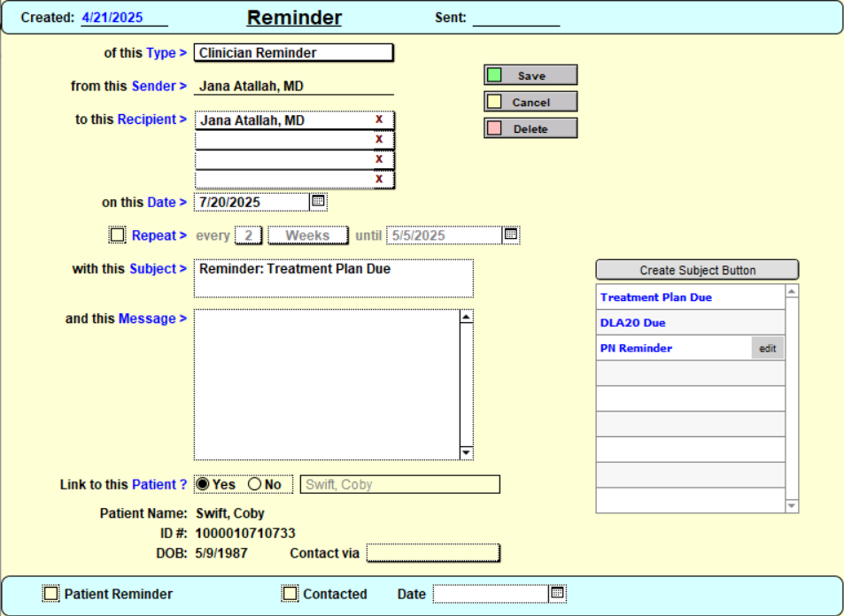
Task: Open calendar picker for Repeat until date
Action: (510, 235)
